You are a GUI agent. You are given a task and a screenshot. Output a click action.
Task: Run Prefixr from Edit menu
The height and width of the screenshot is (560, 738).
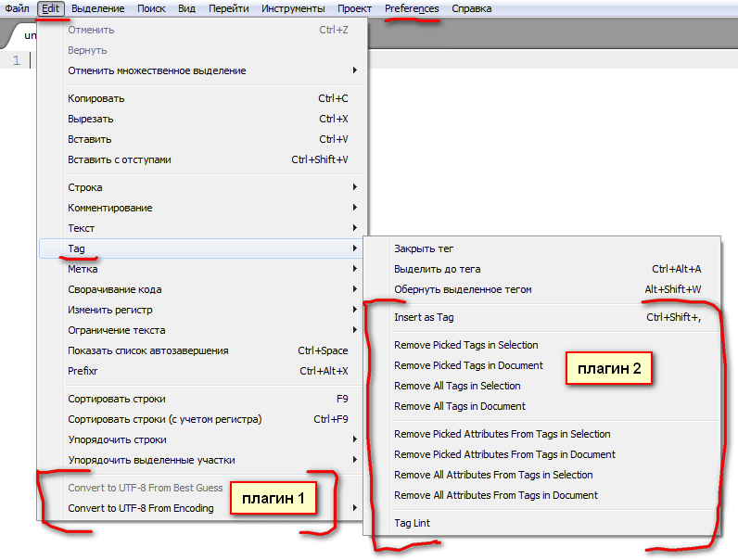201,371
